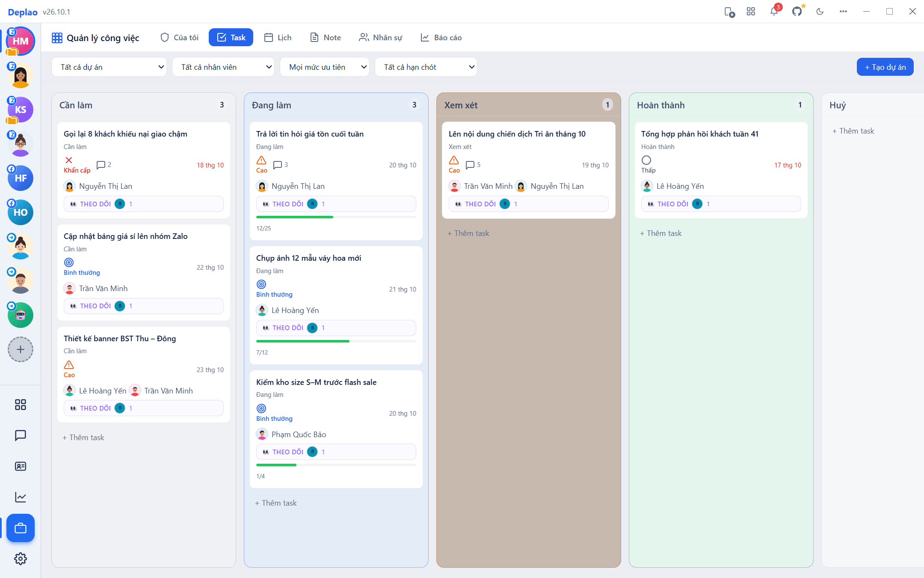Open the Chụp ảnh 12 mẫu váy hoa mới card
Screen dimensions: 924x578
336,305
